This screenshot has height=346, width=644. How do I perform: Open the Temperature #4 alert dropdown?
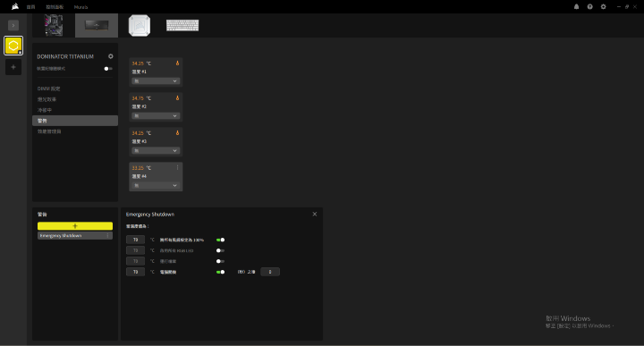[x=156, y=186]
